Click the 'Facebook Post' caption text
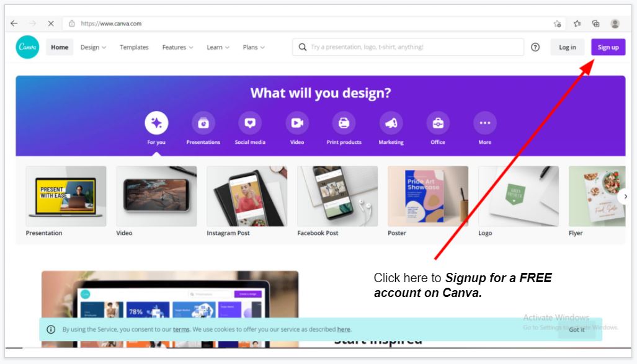 [x=318, y=233]
